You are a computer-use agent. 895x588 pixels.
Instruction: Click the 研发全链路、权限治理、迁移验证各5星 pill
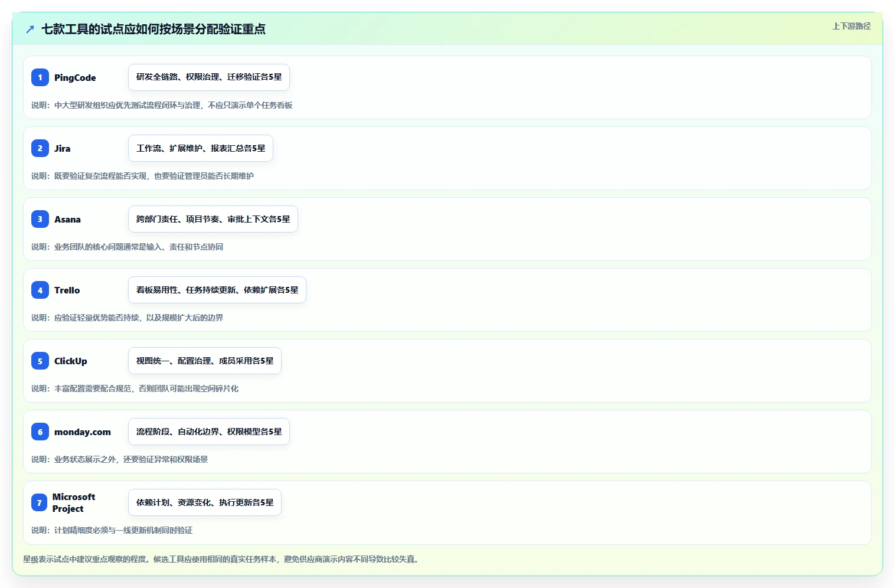pos(209,77)
